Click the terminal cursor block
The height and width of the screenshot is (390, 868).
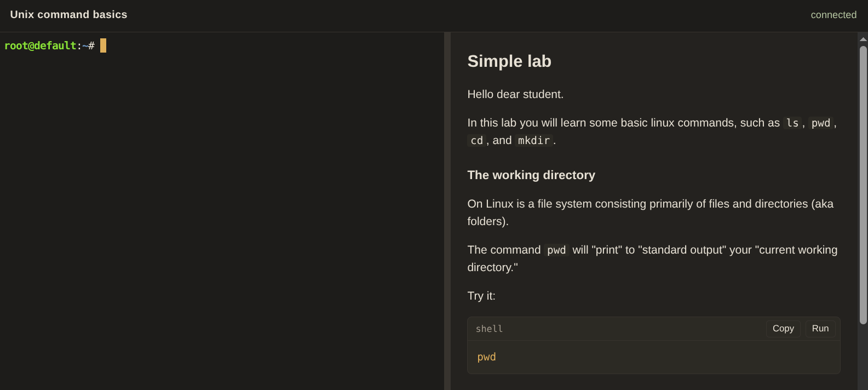coord(103,45)
